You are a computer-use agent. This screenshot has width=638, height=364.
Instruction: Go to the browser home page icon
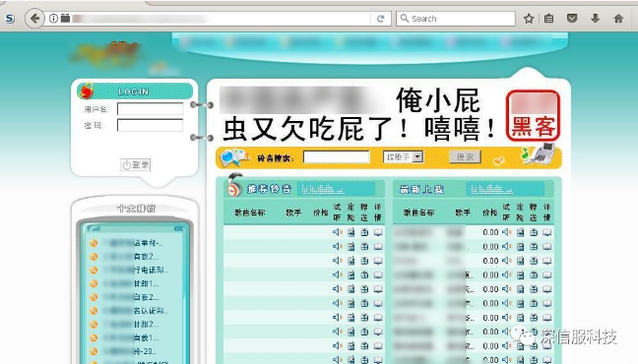coord(618,19)
